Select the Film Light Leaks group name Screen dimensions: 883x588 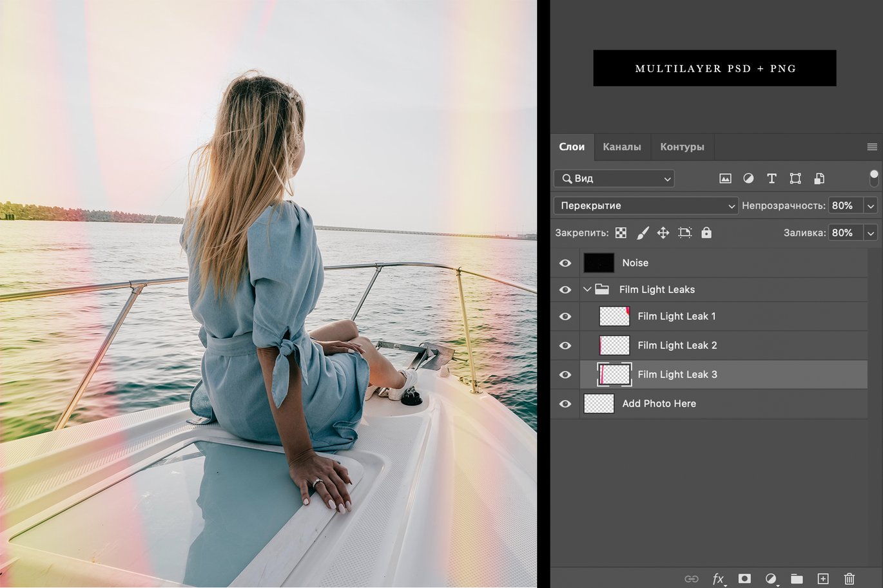[657, 289]
